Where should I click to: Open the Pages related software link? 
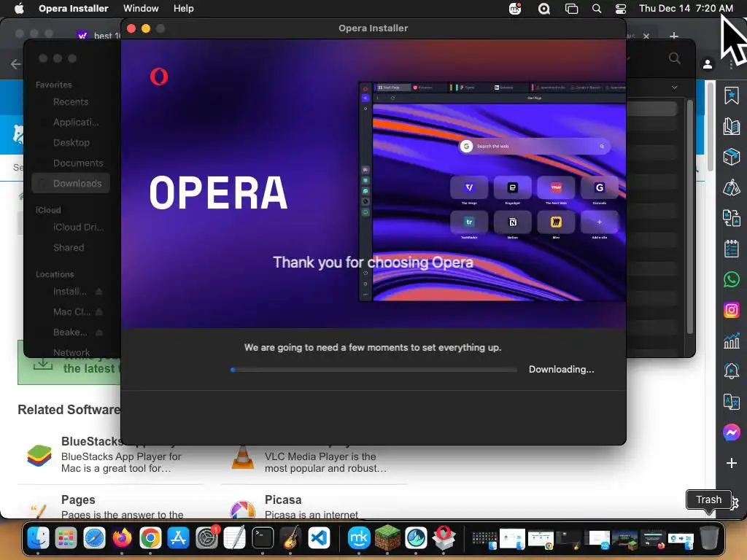[x=78, y=499]
